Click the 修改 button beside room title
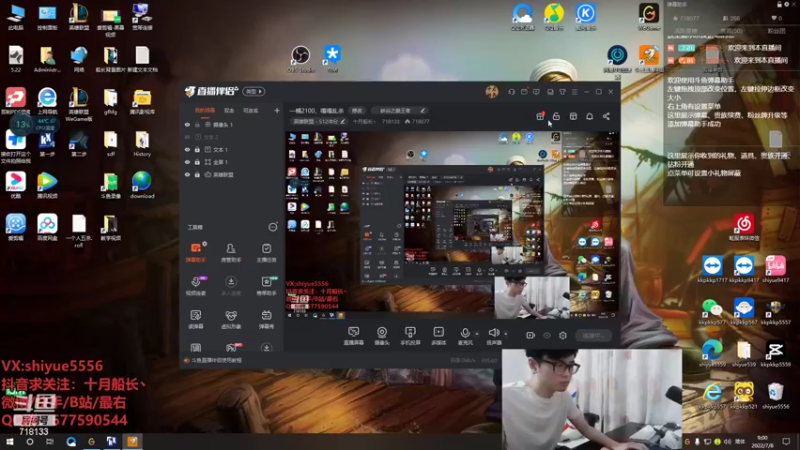Screen dimensions: 800x450 357,110
